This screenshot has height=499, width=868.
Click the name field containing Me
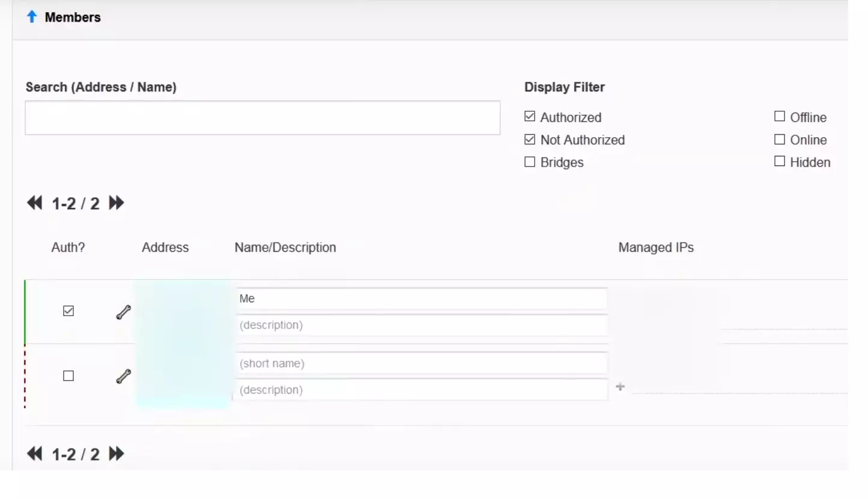pyautogui.click(x=422, y=299)
